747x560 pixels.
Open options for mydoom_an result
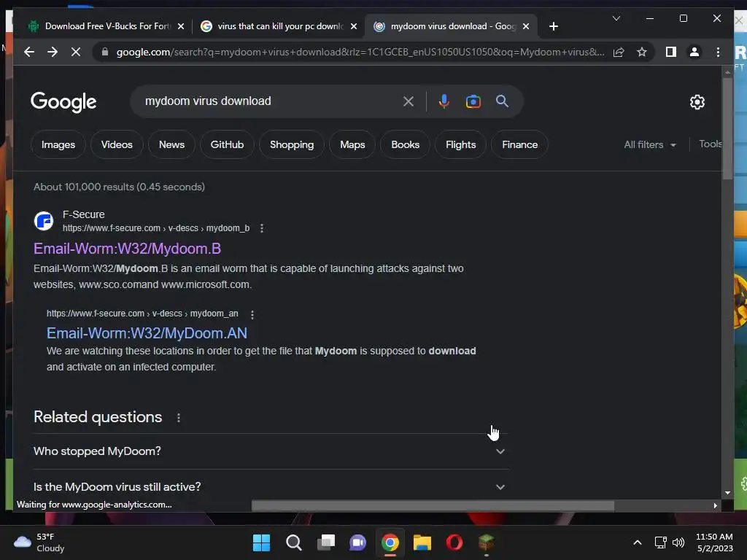(x=252, y=314)
